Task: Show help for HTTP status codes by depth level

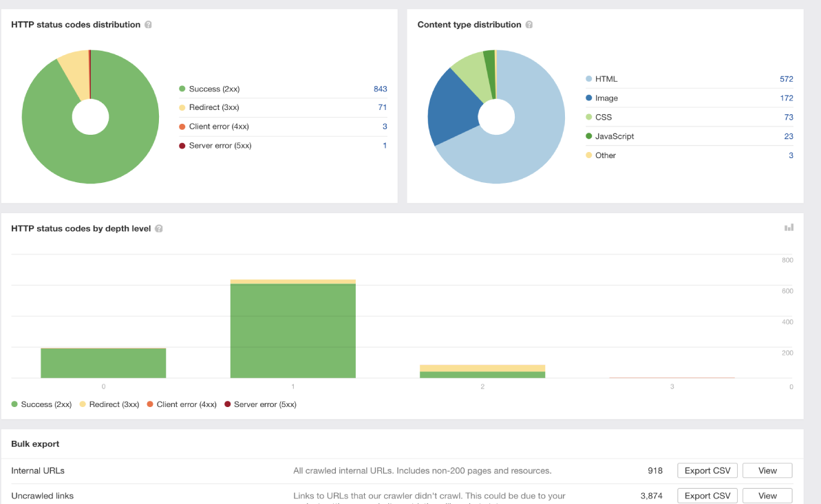Action: pyautogui.click(x=159, y=229)
